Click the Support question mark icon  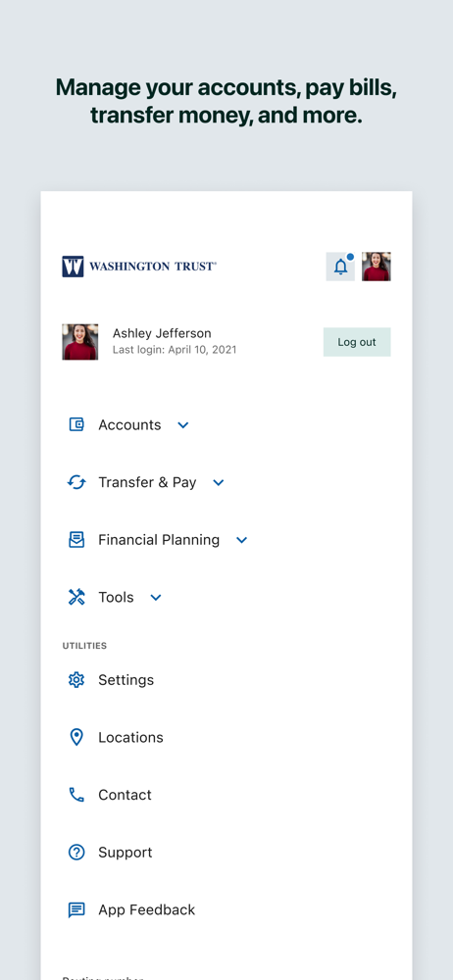tap(76, 853)
